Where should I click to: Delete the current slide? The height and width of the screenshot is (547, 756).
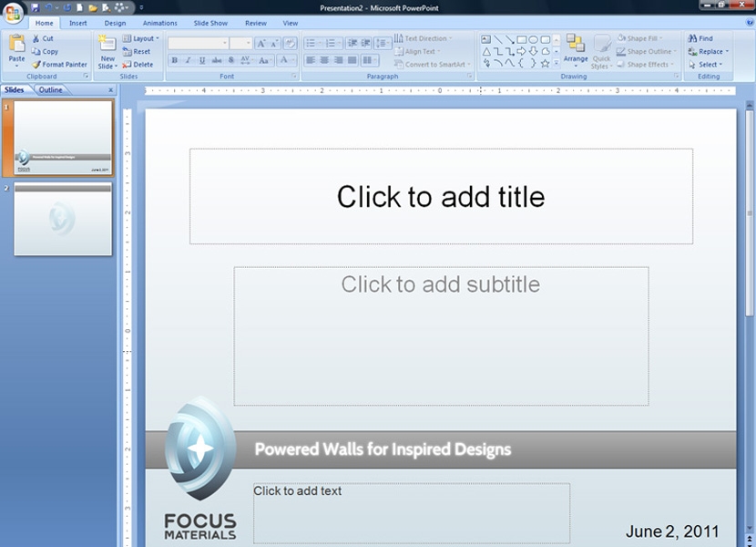coord(138,64)
